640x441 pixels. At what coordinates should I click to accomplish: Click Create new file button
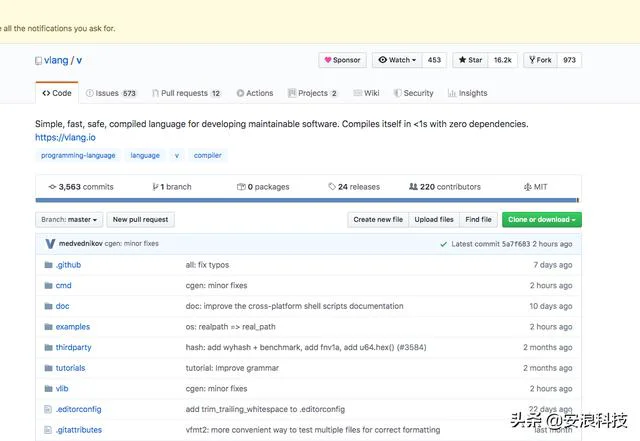378,220
